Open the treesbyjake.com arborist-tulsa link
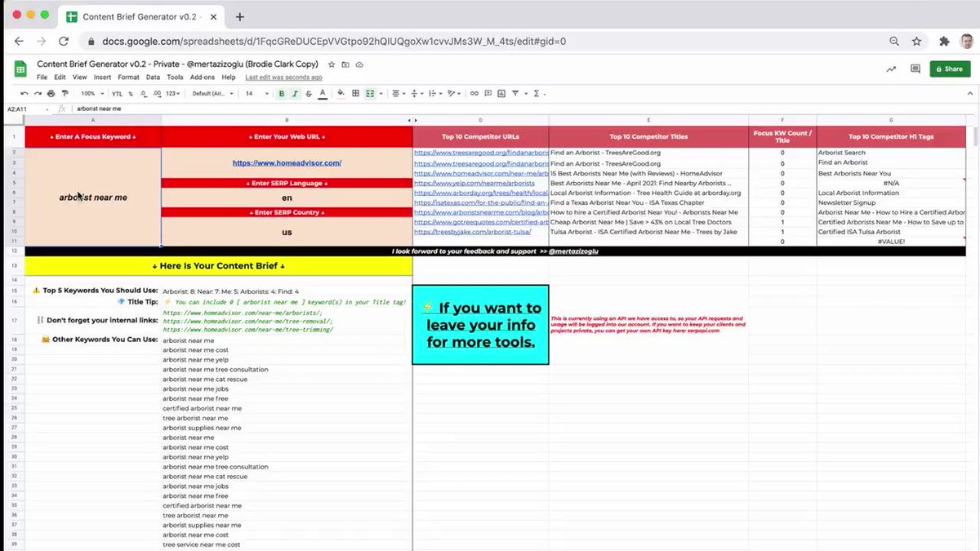 pyautogui.click(x=474, y=232)
